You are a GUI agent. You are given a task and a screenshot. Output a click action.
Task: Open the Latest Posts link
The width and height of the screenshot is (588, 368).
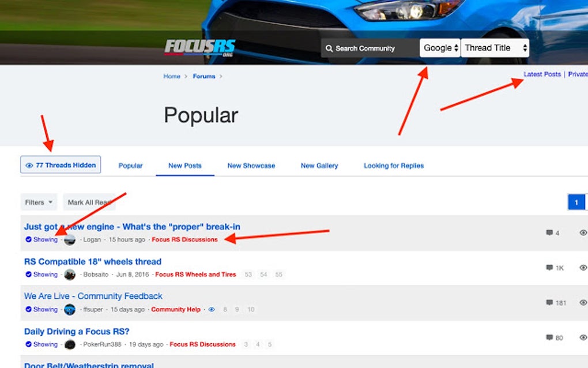[541, 74]
